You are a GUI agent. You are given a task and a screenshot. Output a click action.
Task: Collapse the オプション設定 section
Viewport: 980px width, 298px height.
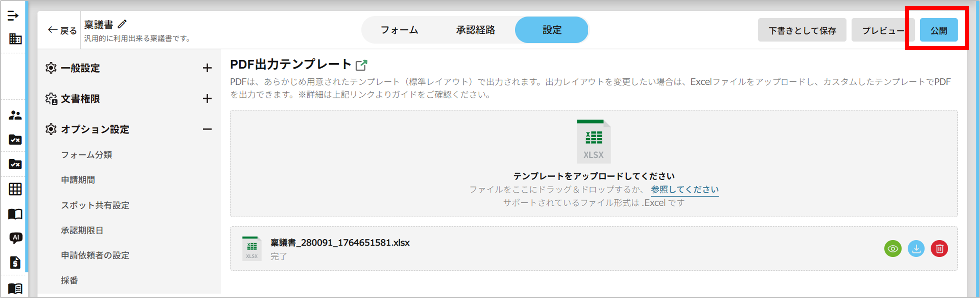(x=207, y=129)
